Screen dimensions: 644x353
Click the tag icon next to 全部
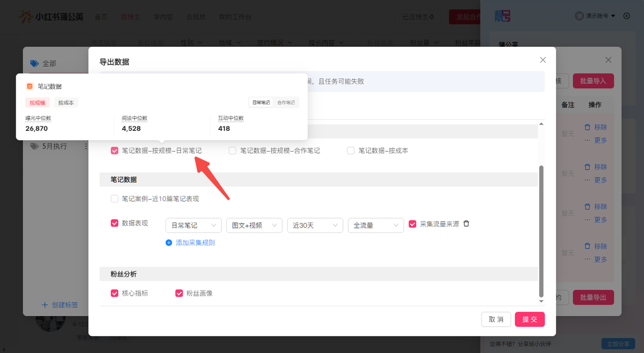(34, 63)
